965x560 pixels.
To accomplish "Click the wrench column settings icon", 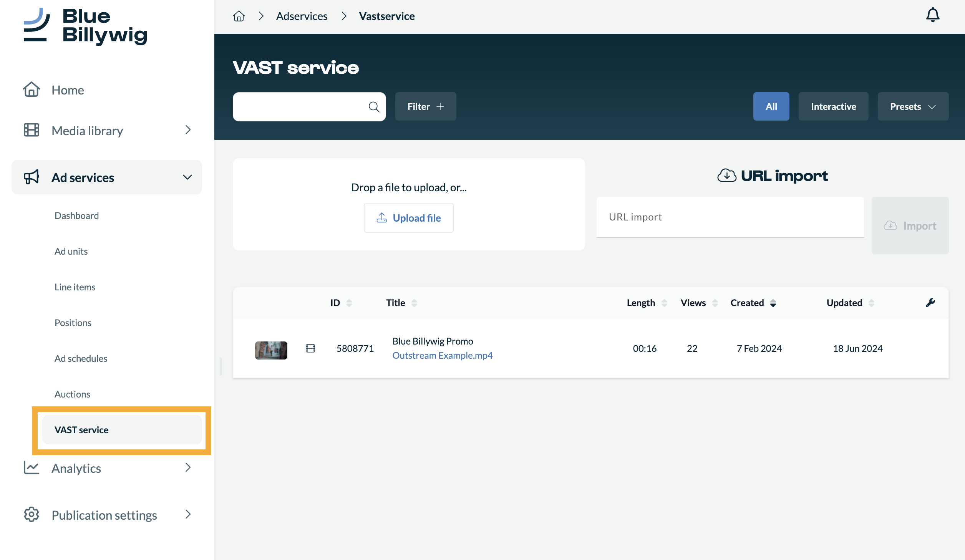I will pos(930,303).
